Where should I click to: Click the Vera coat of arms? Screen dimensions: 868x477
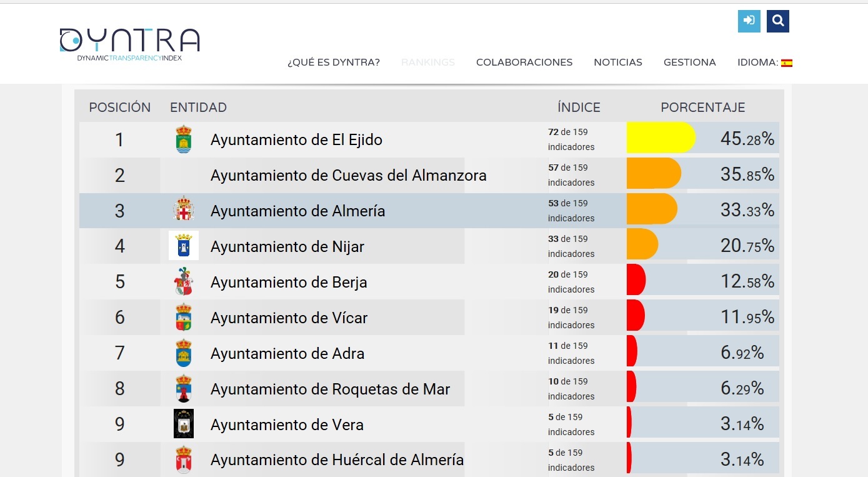(x=184, y=424)
